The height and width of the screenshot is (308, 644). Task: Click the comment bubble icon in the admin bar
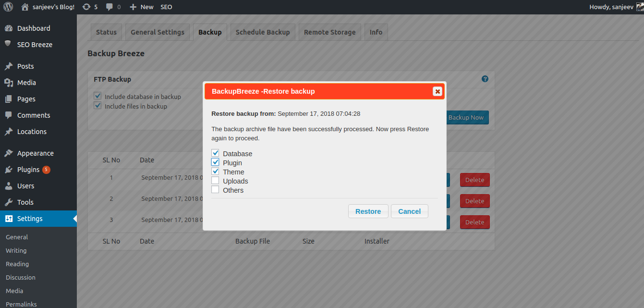109,7
